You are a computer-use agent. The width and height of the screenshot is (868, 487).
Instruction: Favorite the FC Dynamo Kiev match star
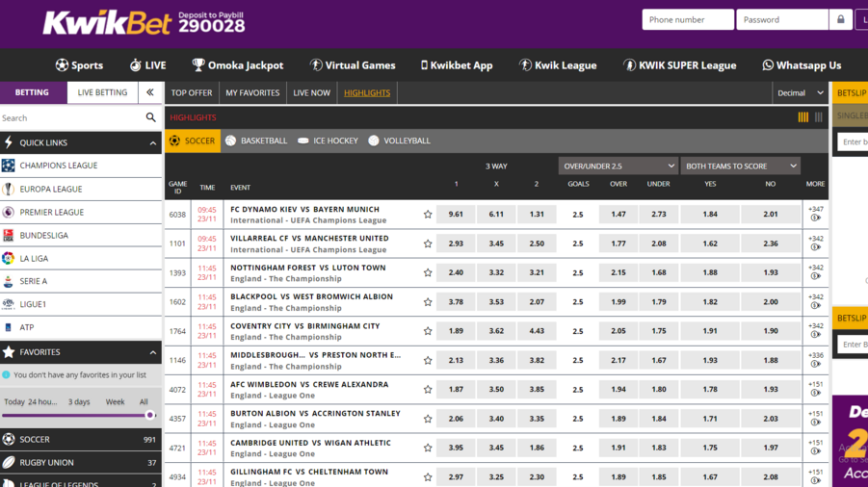[428, 215]
